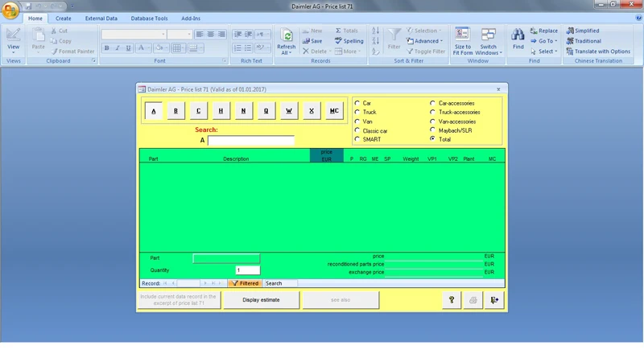Click the record navigator Search box
The height and width of the screenshot is (362, 644).
280,283
